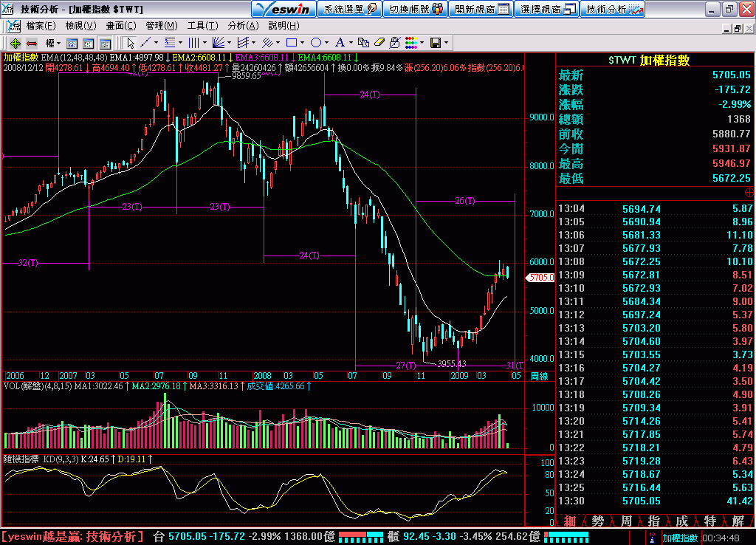Switch to the 成 tab
The width and height of the screenshot is (756, 545).
pos(681,521)
